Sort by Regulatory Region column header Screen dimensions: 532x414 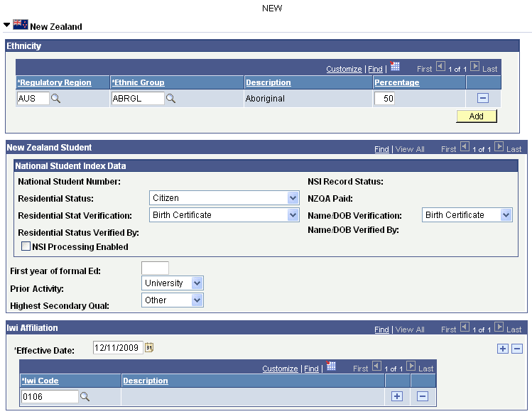click(x=54, y=82)
